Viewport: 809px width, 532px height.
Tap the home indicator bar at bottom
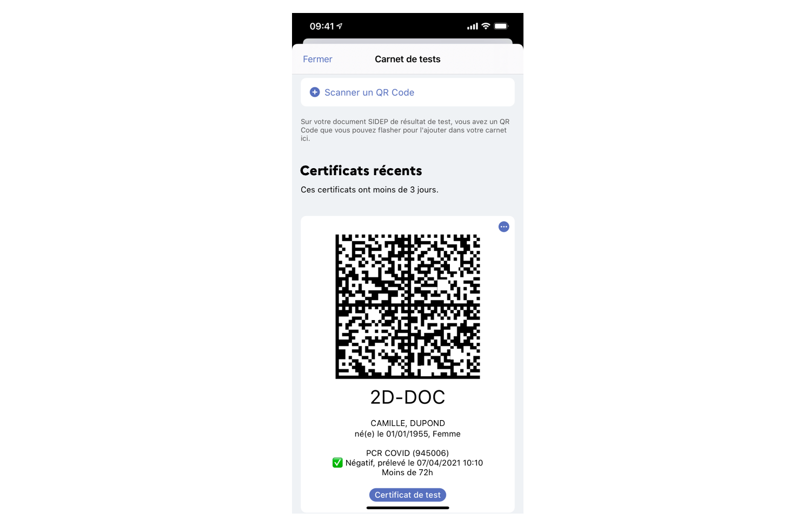[x=408, y=508]
